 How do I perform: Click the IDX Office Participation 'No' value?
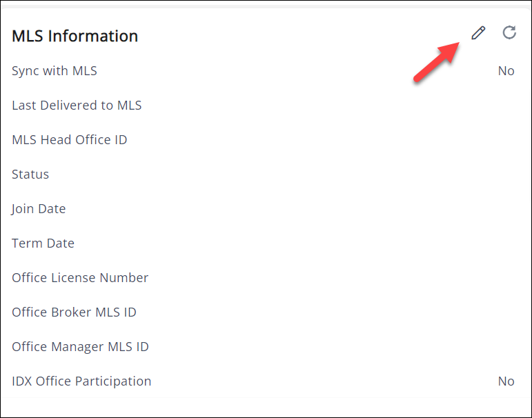(506, 381)
